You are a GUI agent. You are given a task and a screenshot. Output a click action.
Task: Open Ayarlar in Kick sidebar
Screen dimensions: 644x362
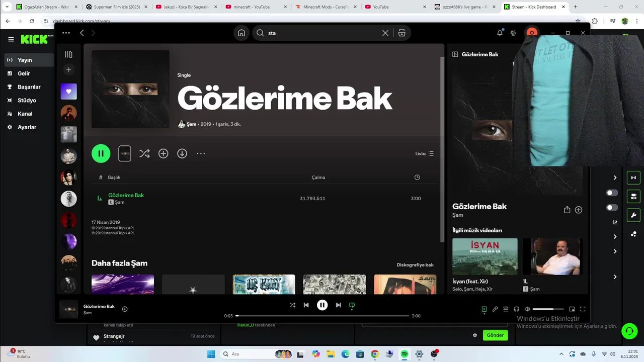click(x=28, y=127)
